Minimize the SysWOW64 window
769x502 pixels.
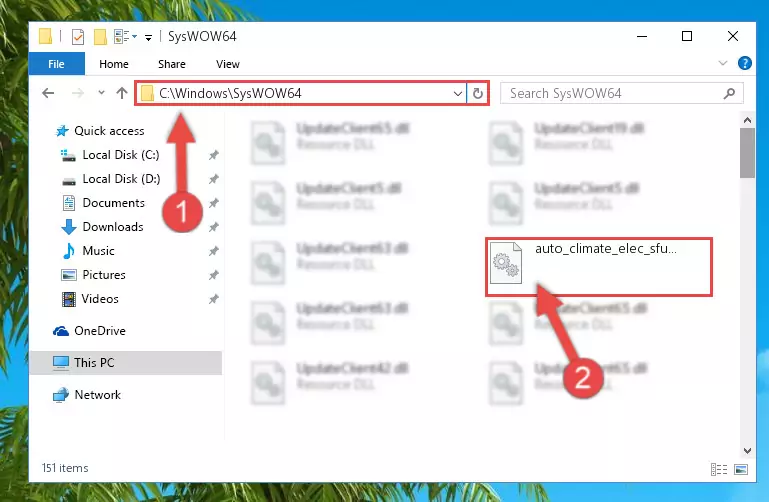(642, 36)
